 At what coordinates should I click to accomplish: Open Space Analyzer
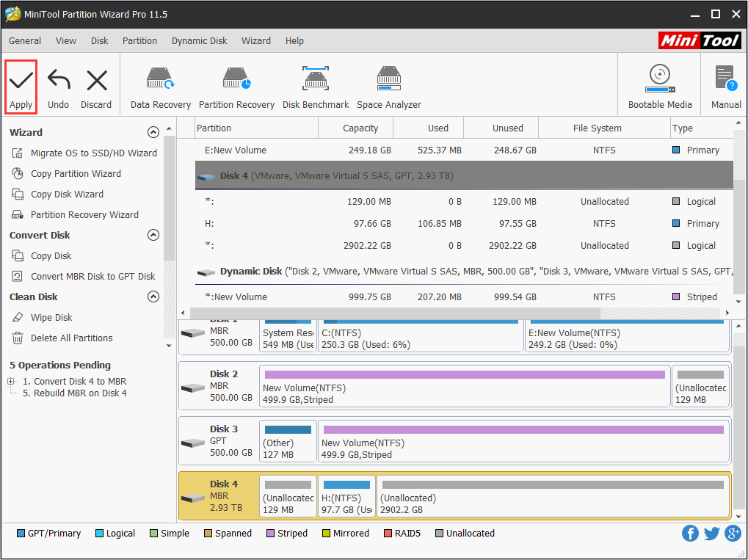pos(389,88)
